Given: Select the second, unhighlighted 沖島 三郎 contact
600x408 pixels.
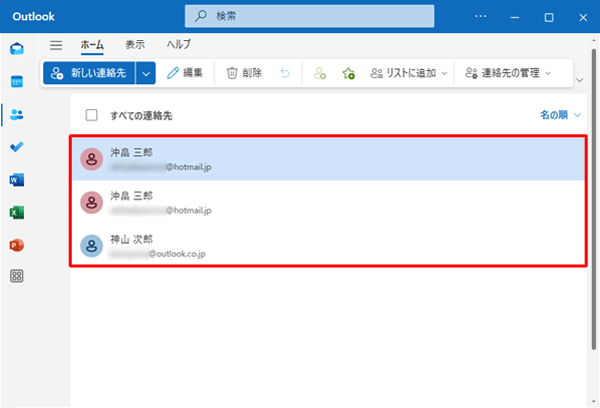Looking at the screenshot, I should [329, 202].
